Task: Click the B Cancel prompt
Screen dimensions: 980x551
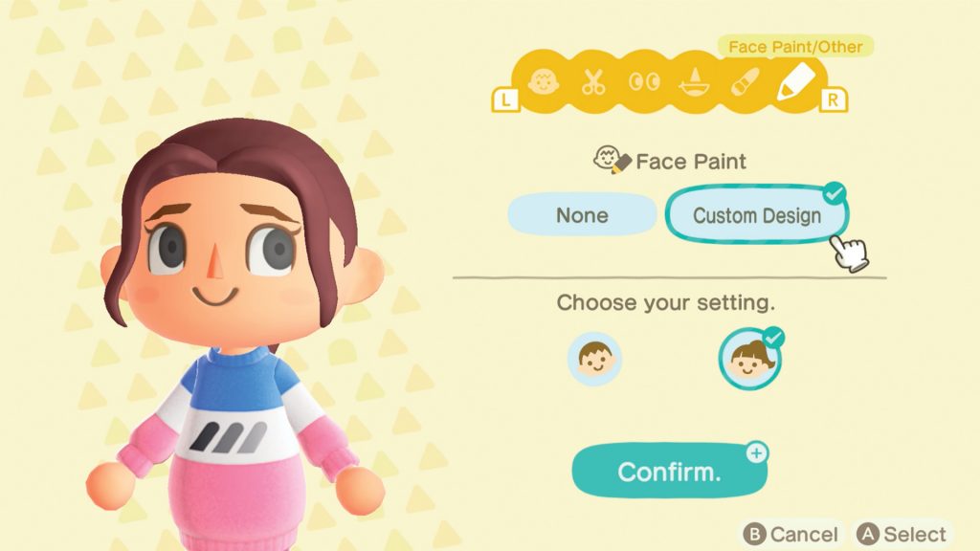Action: (790, 534)
